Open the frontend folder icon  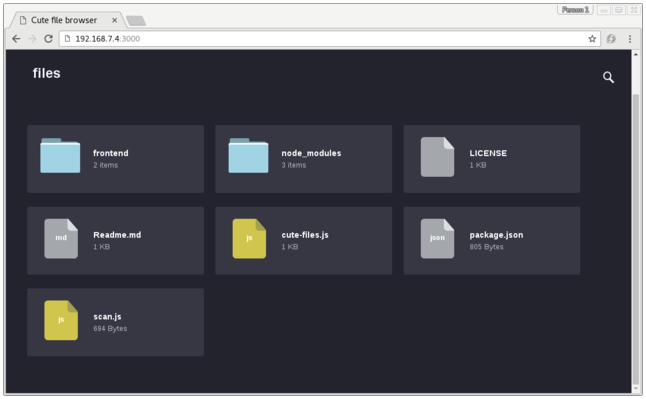[x=60, y=156]
